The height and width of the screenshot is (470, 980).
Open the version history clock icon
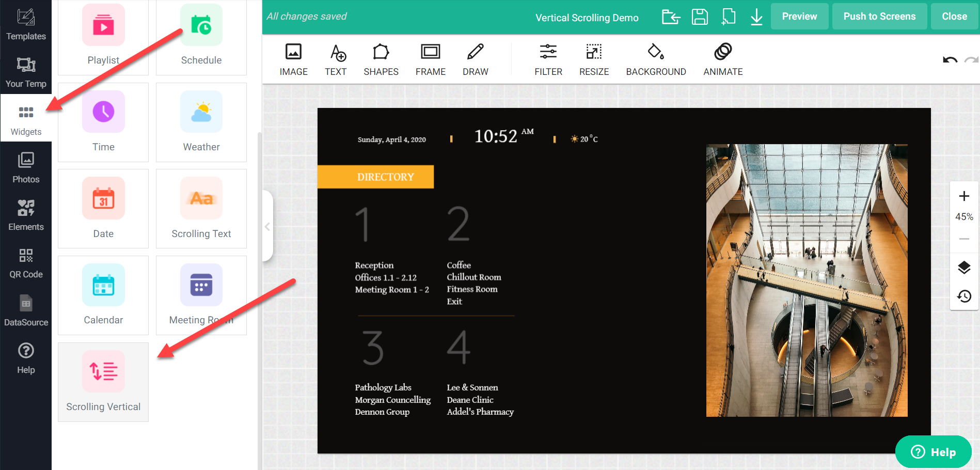point(964,296)
